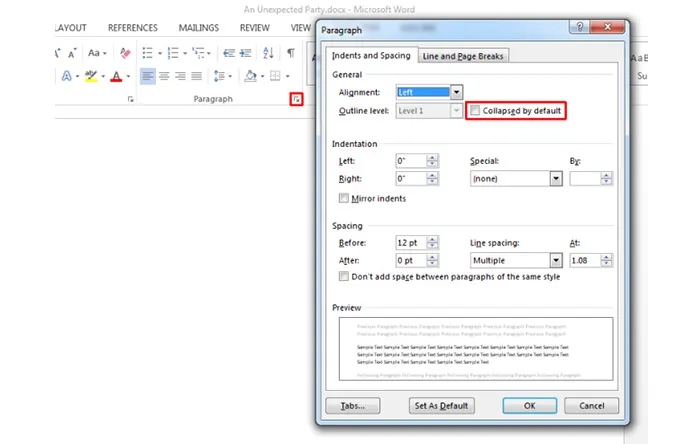Check the Mirror indents option
The image size is (700, 444).
point(344,199)
